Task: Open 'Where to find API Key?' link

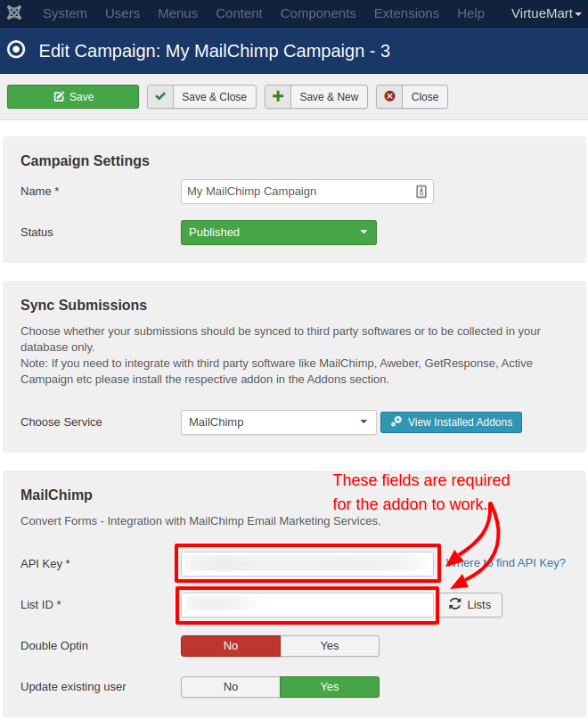Action: pyautogui.click(x=506, y=563)
